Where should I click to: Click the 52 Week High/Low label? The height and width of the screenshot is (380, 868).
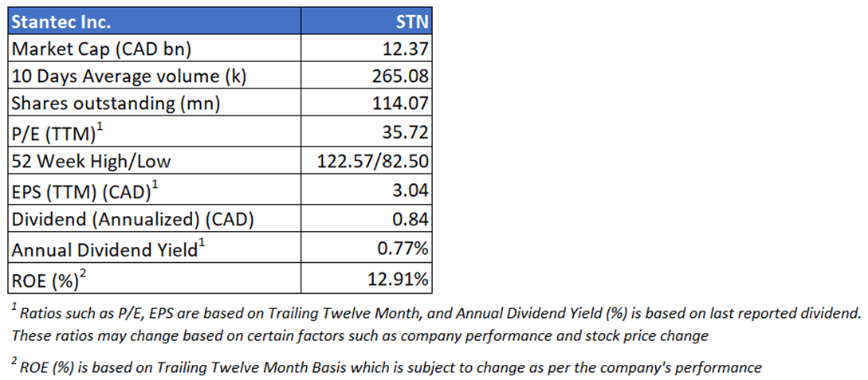89,162
